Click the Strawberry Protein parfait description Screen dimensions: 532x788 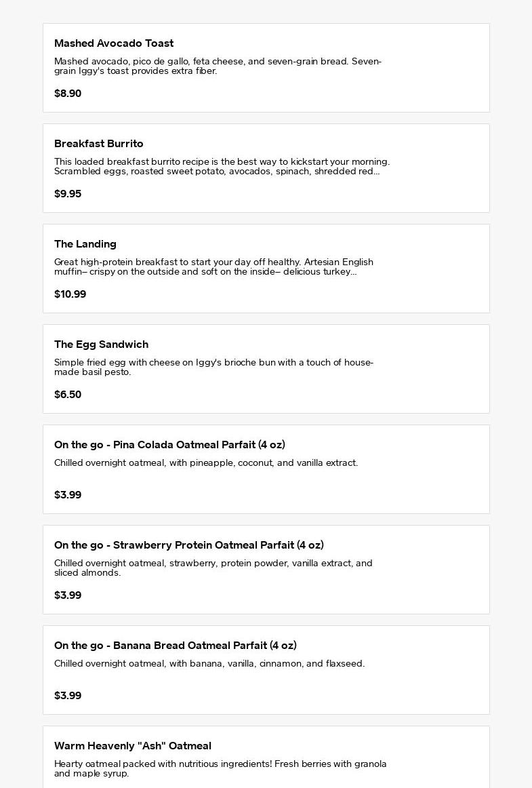[x=213, y=568]
